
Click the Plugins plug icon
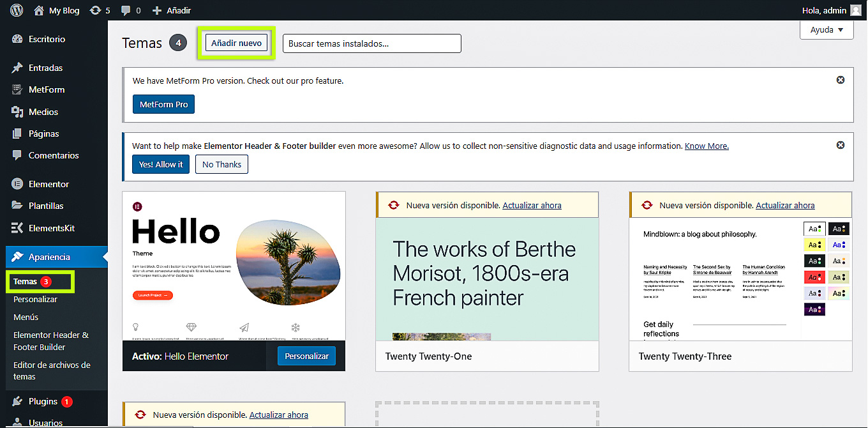tap(17, 401)
